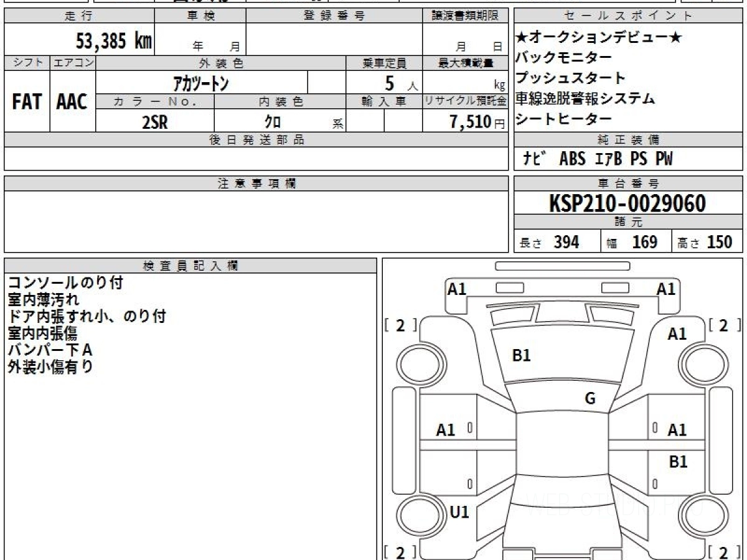Select the exterior color アカツートン
Screen dimensions: 747x560
(201, 83)
